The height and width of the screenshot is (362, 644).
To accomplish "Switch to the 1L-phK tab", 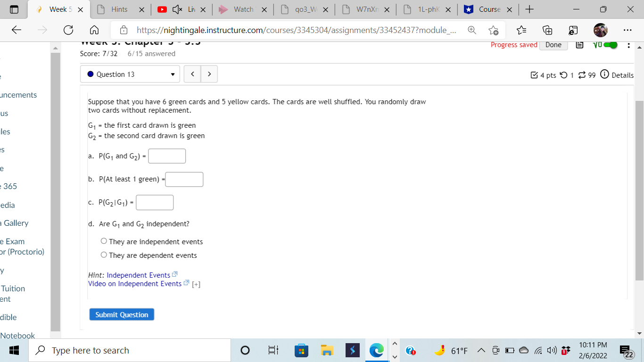I will pyautogui.click(x=427, y=9).
